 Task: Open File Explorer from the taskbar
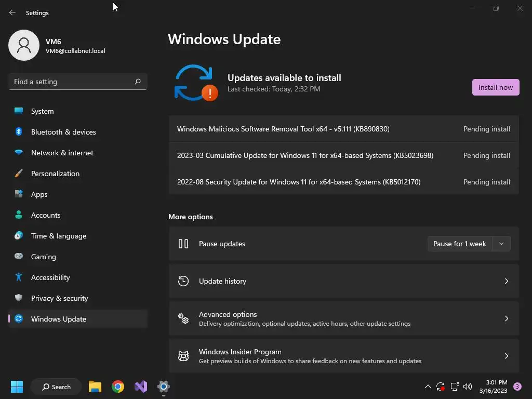point(95,387)
